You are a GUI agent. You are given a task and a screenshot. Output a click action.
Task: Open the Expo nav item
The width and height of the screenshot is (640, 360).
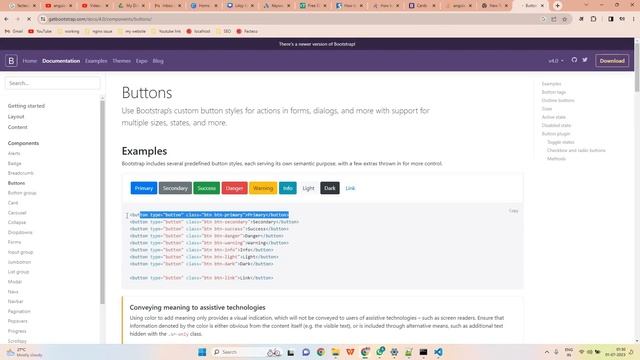tap(142, 61)
